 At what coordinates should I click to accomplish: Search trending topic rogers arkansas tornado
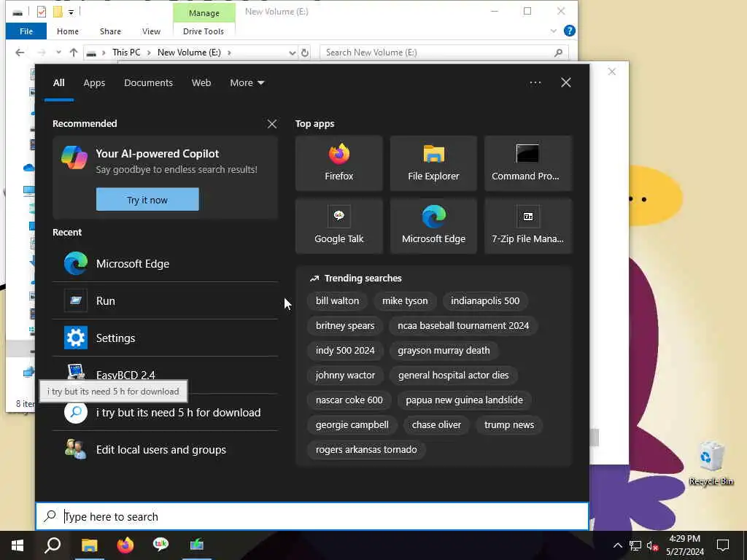pos(366,449)
